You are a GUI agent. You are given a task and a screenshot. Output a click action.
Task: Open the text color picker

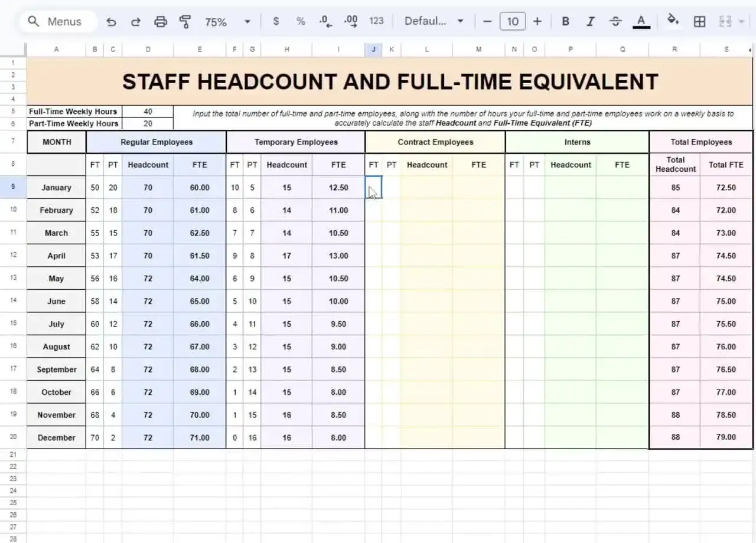[x=641, y=22]
